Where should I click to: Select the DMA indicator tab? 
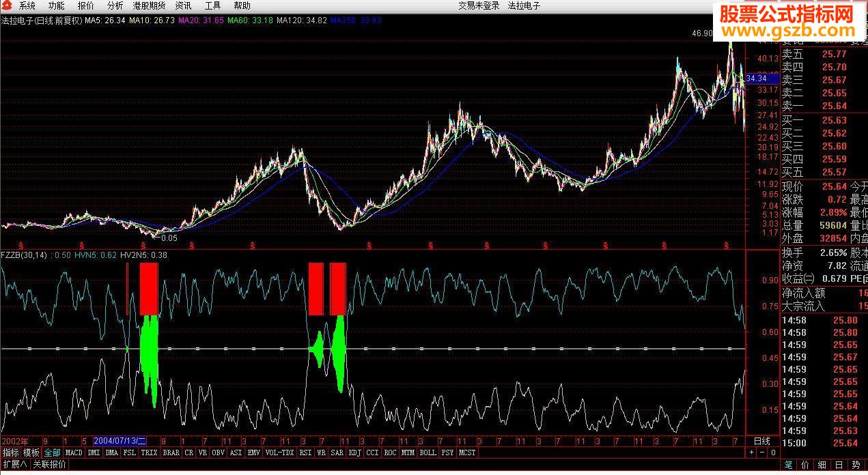(111, 452)
